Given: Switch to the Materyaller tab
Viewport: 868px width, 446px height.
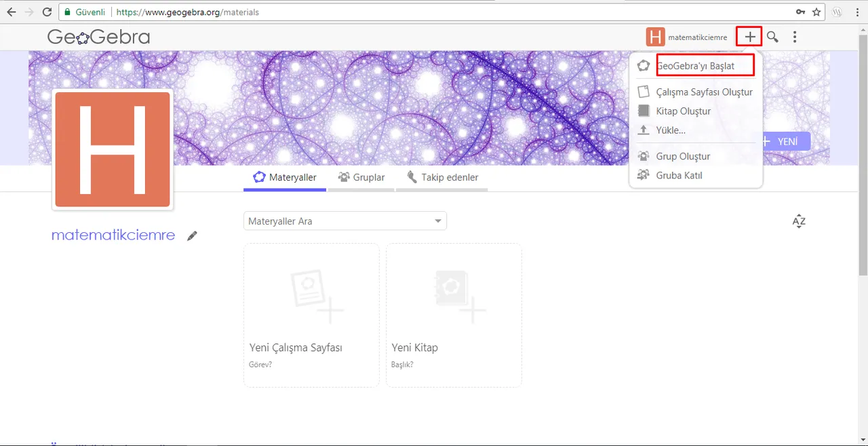Looking at the screenshot, I should [285, 177].
